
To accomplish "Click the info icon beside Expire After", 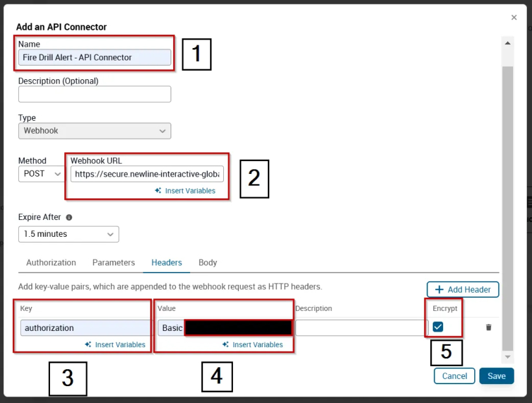I will click(70, 217).
